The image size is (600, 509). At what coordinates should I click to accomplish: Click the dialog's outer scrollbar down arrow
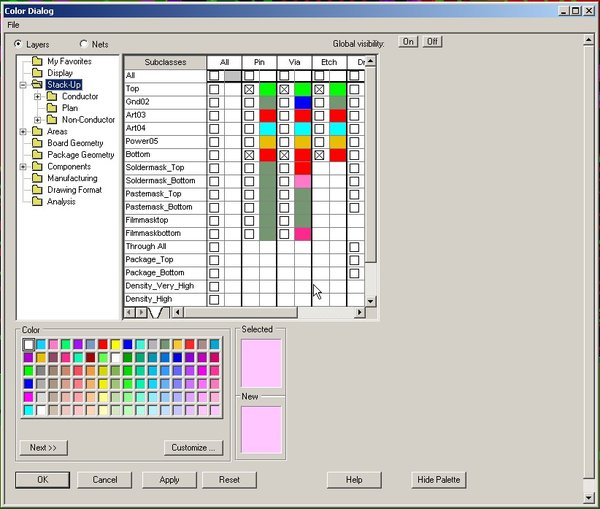(589, 498)
